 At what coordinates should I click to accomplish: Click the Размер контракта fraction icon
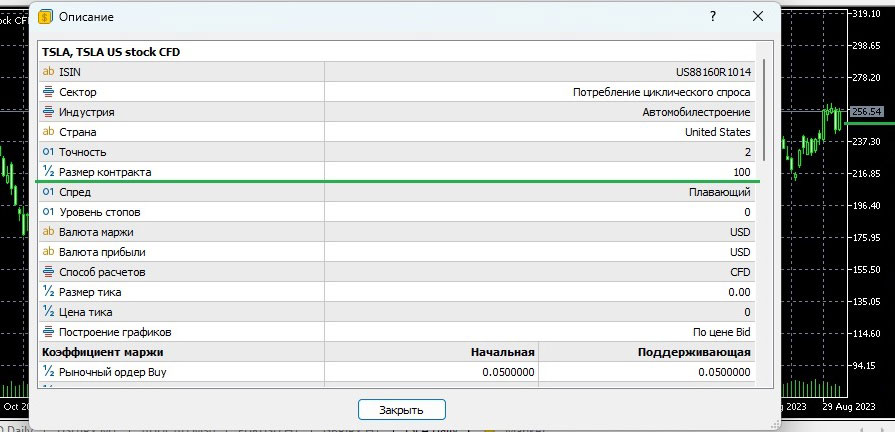pyautogui.click(x=48, y=172)
